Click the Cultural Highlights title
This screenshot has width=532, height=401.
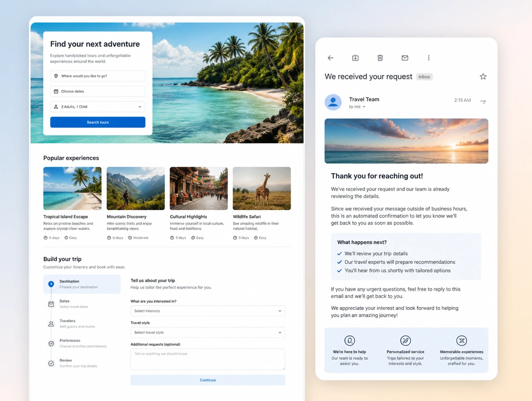(x=188, y=216)
